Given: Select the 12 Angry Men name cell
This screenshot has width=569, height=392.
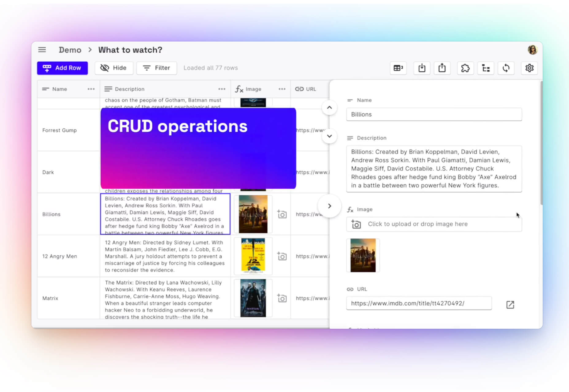Looking at the screenshot, I should [x=68, y=256].
